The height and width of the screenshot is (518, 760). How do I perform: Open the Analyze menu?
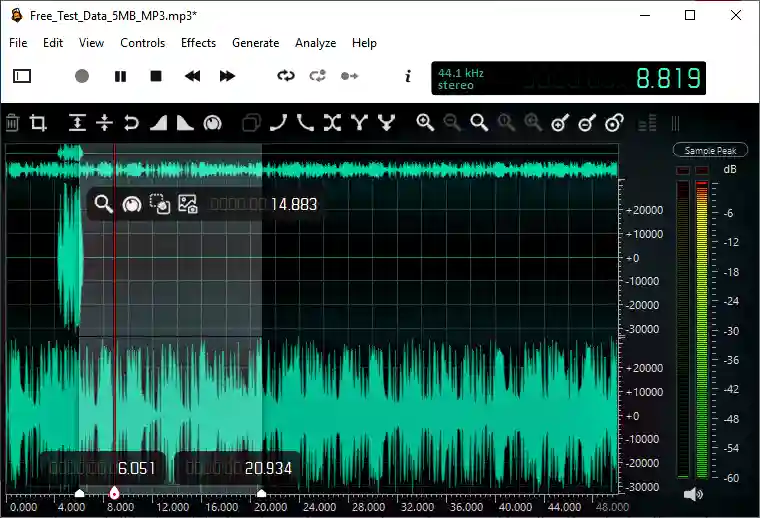coord(316,43)
